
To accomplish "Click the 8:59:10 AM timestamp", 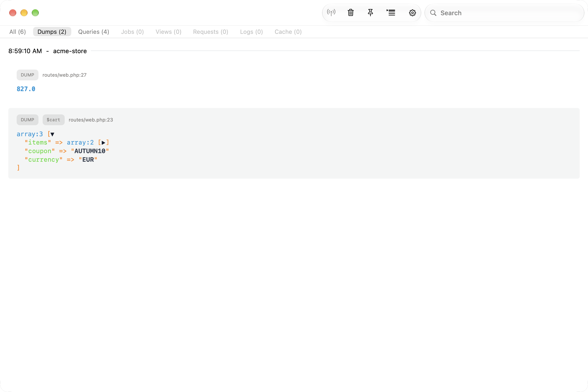I will click(25, 51).
